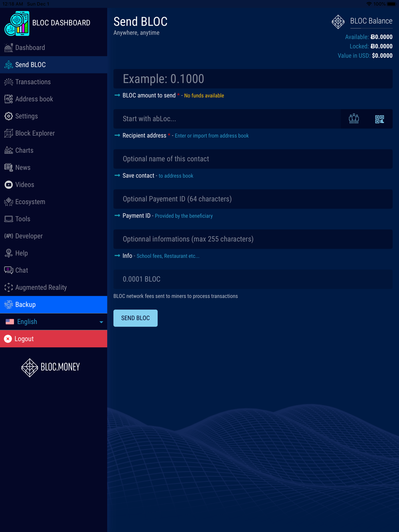Click the BLOC Dashboard logo icon
The image size is (399, 532).
tap(17, 23)
